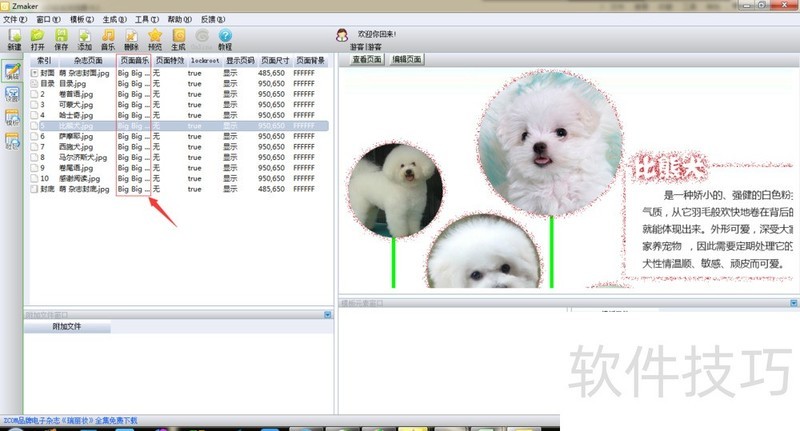
Task: Click the 485,650 size cell in 封面 row
Action: tap(271, 73)
